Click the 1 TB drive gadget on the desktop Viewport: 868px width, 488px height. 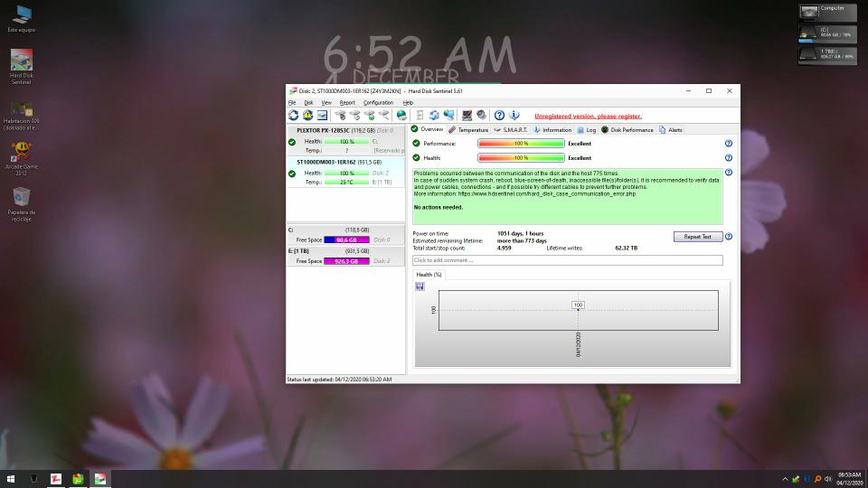click(x=827, y=54)
